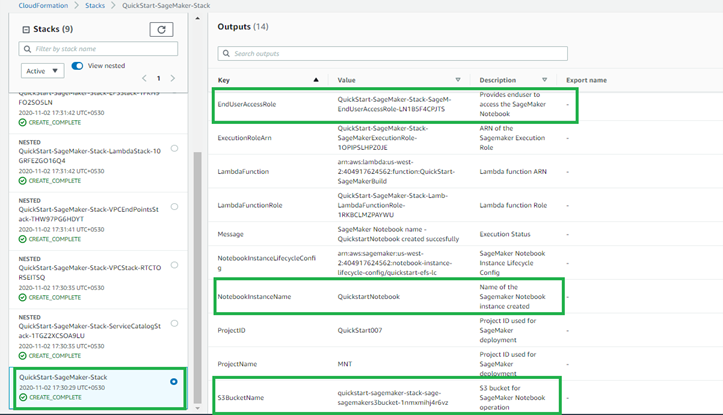Sort outputs by Key ascending arrow

point(316,80)
